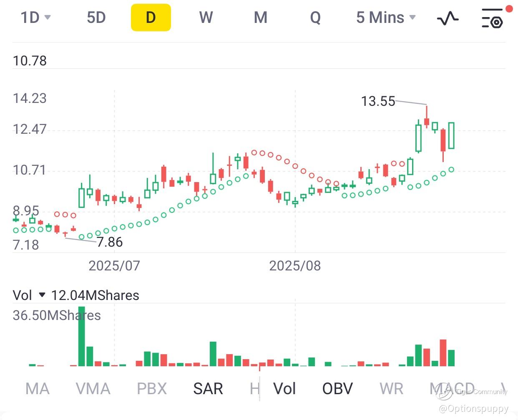Click the 2025/07 date axis label
518x420 pixels.
tap(114, 266)
